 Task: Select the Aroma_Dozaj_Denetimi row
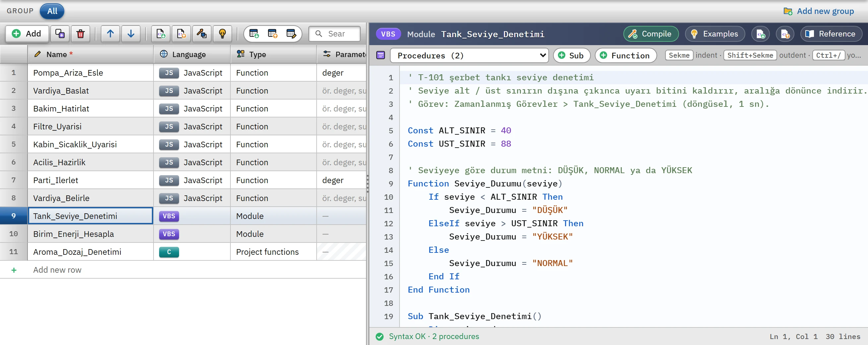[183, 251]
